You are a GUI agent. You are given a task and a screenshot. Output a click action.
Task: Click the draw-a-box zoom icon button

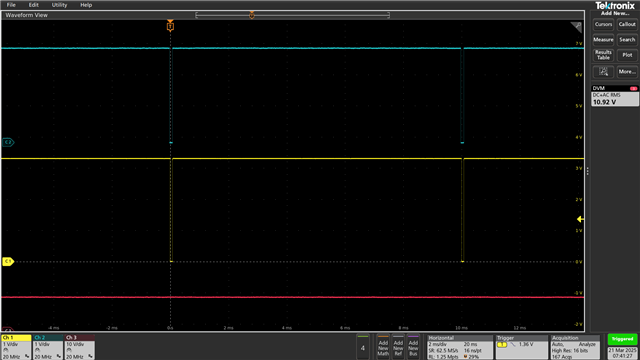tap(603, 72)
